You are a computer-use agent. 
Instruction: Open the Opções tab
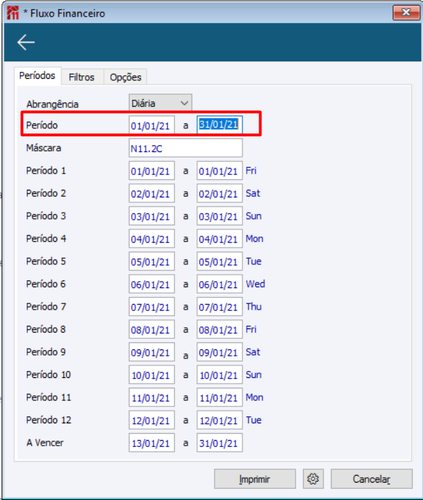click(x=126, y=77)
